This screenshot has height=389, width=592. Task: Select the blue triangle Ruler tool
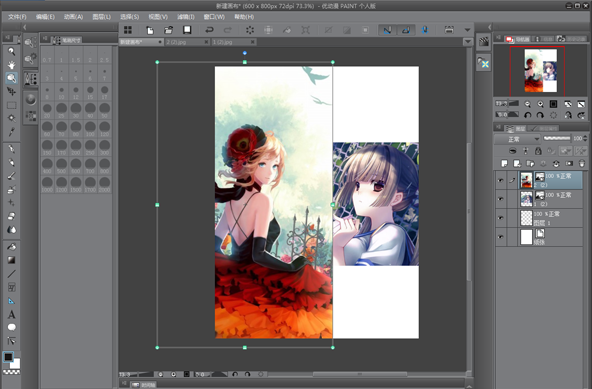tap(11, 301)
